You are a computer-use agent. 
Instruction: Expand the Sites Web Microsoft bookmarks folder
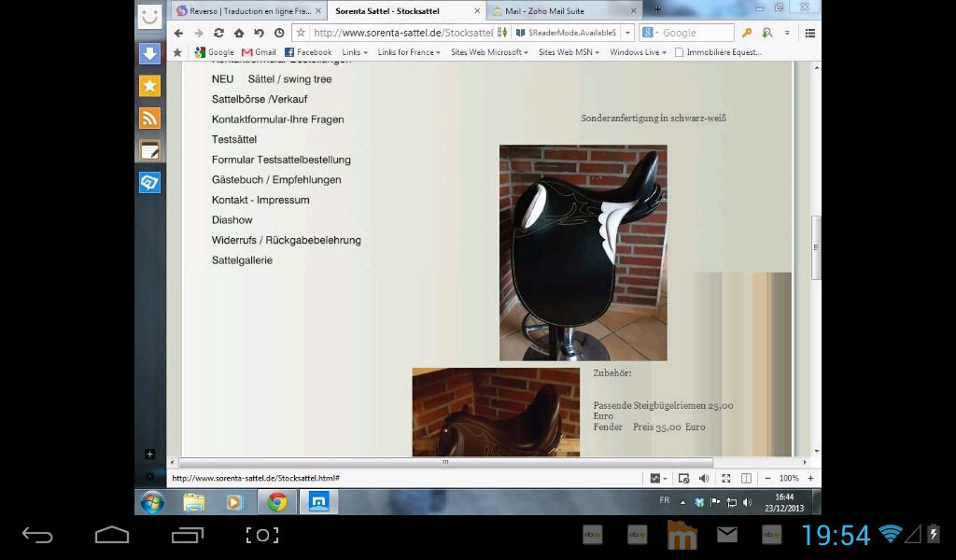[x=488, y=52]
